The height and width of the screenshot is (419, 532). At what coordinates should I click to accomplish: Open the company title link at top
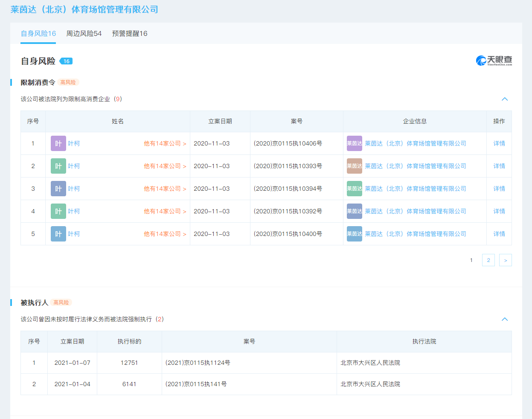coord(84,9)
